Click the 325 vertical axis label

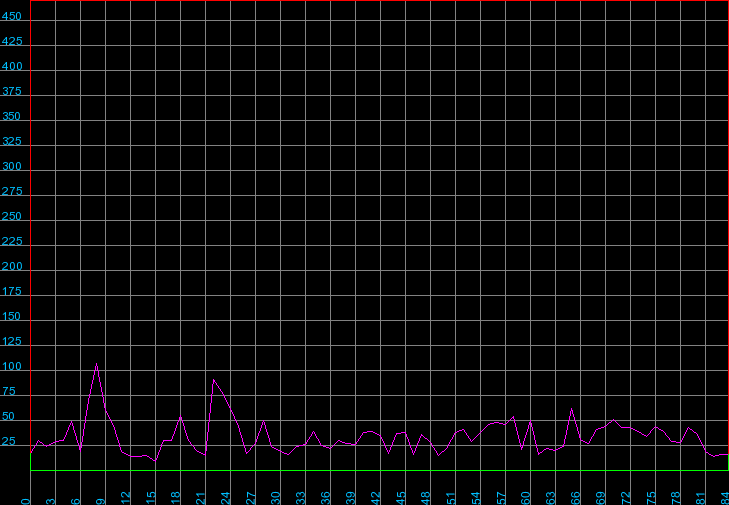click(x=12, y=141)
